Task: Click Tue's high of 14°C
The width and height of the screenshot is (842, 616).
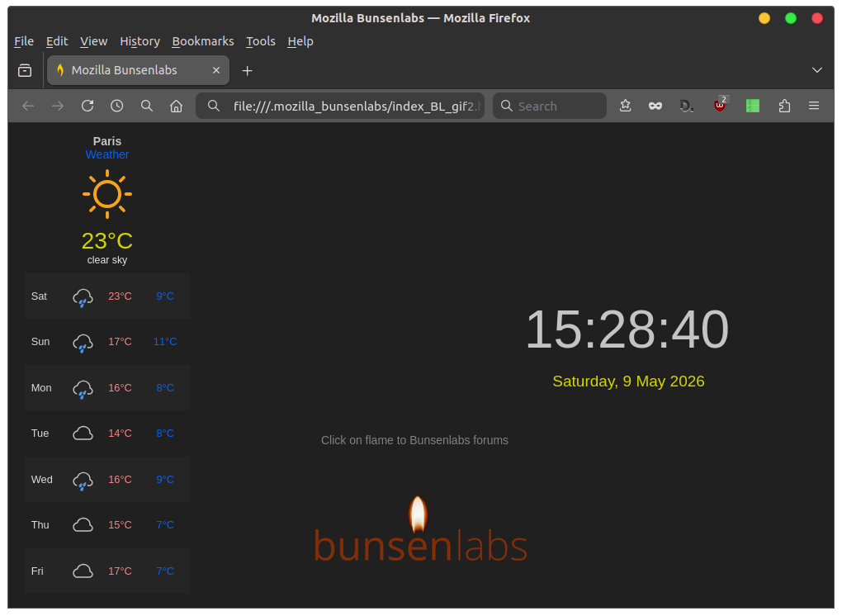Action: [x=120, y=434]
